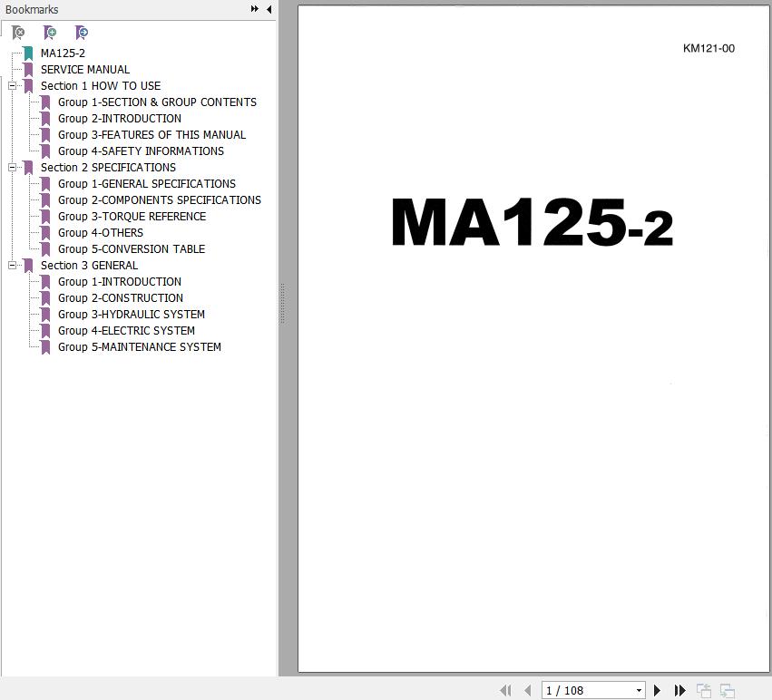Jump to the last page

(680, 690)
